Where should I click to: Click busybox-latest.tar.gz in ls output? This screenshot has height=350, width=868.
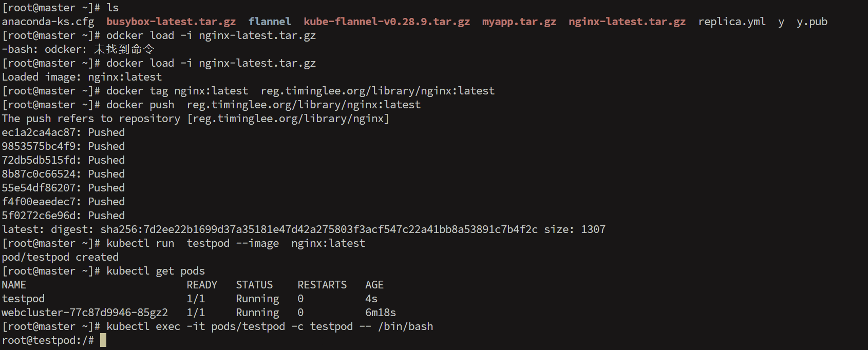click(x=171, y=22)
